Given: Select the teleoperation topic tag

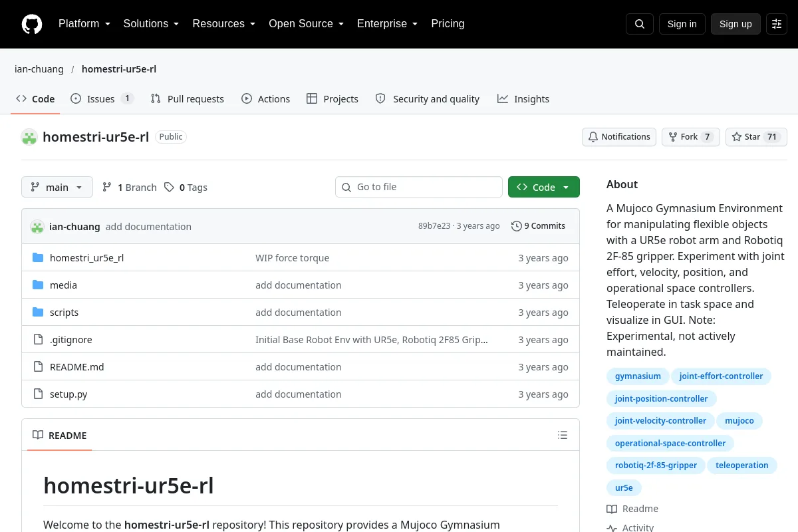Looking at the screenshot, I should [x=742, y=465].
